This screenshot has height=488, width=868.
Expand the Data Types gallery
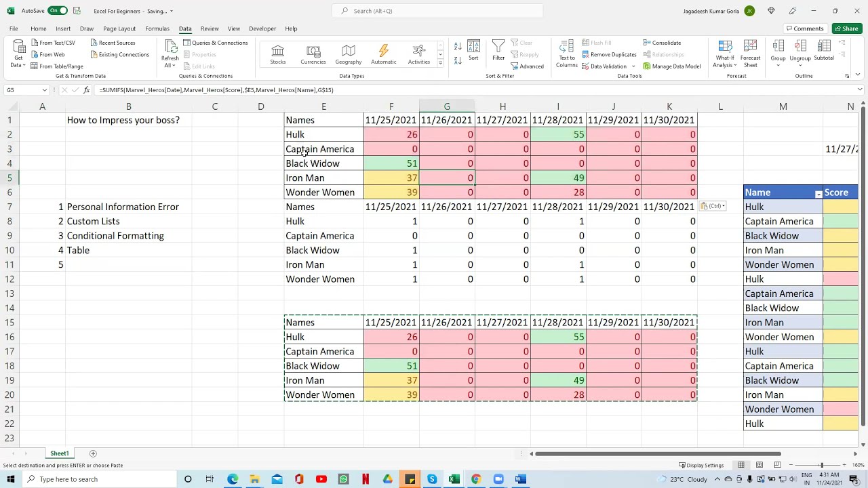440,63
